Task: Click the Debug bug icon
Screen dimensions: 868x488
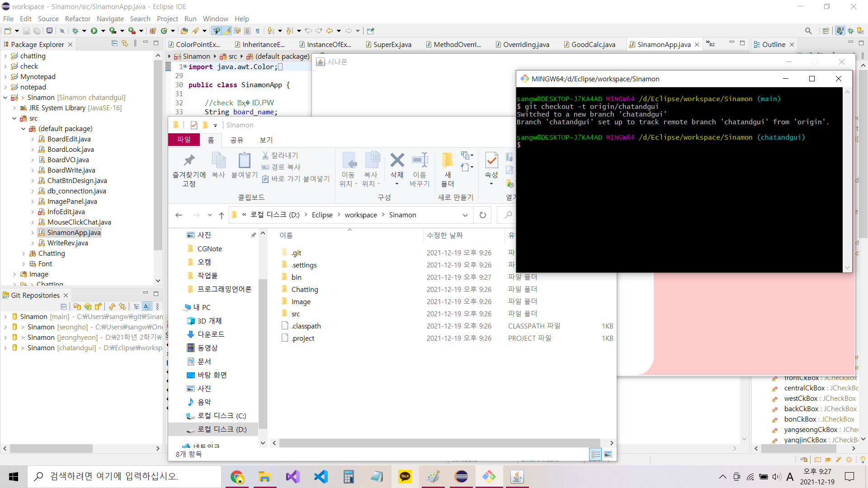Action: point(75,31)
